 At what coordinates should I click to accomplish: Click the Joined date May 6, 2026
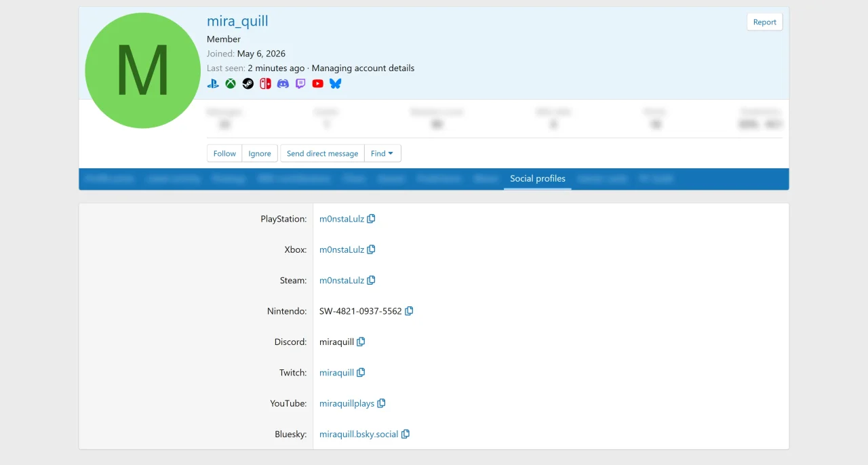click(x=261, y=54)
